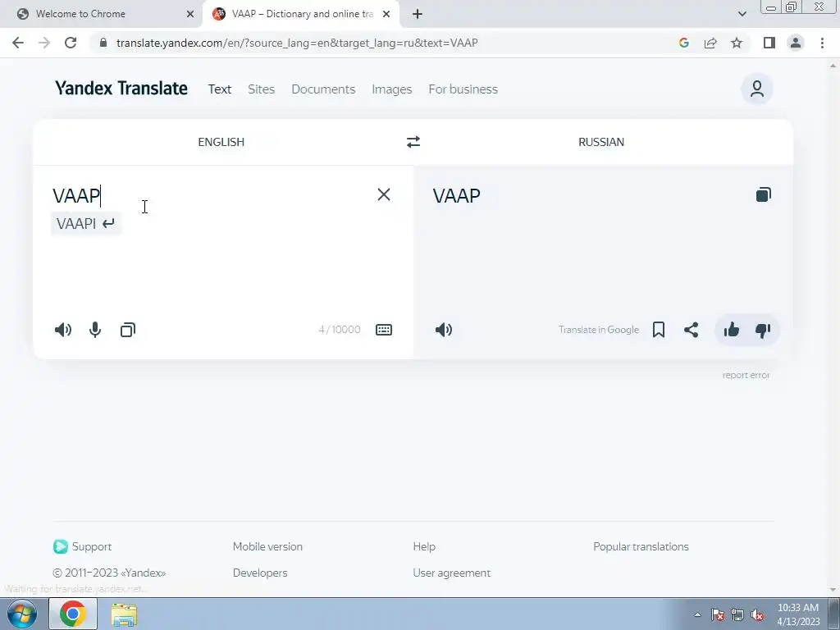Open the Support link

(x=83, y=546)
